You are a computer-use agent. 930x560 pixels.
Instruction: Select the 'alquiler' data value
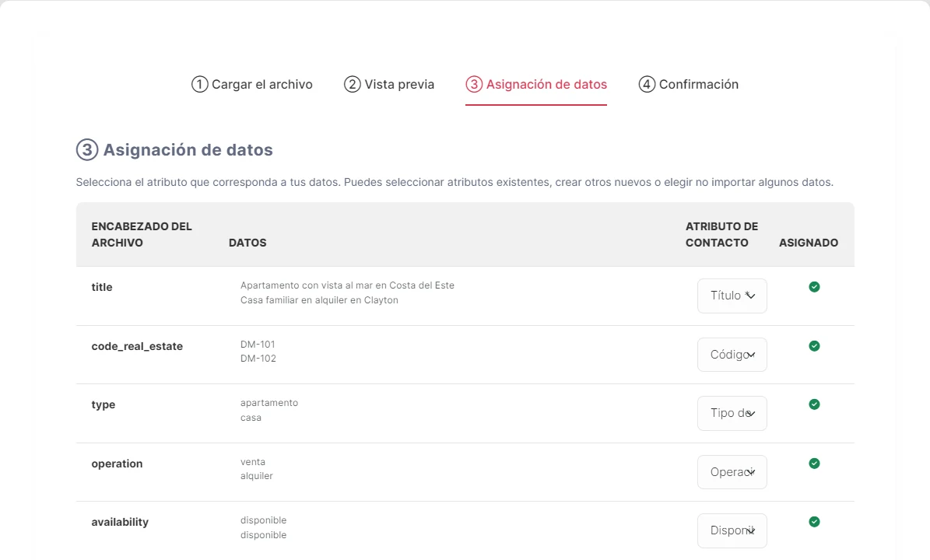click(x=257, y=476)
